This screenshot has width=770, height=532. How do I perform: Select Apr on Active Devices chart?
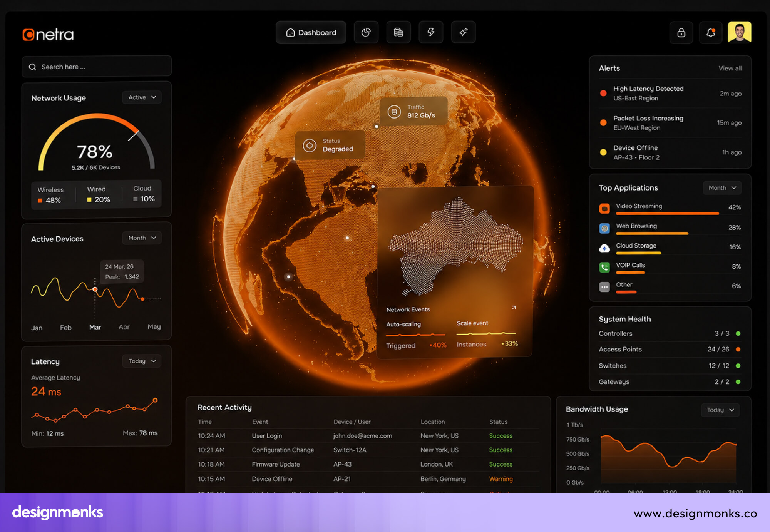[124, 327]
